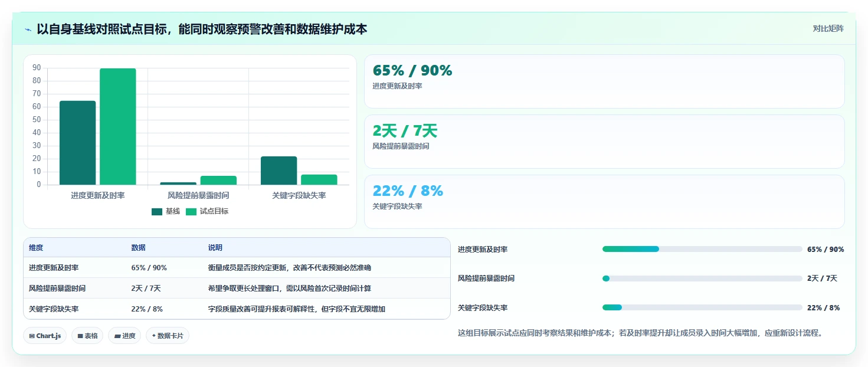Click the chart x-axis label 风险提前暴露时间
This screenshot has height=367, width=868.
(198, 195)
